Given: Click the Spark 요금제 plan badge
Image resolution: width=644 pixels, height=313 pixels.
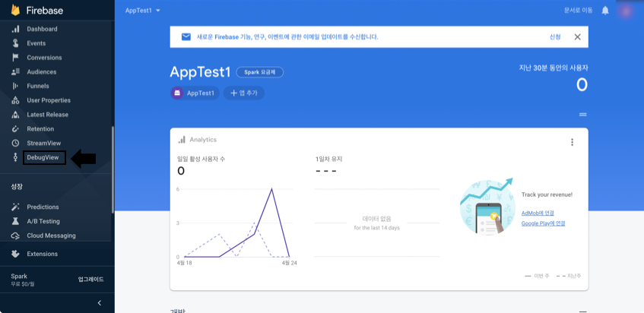Looking at the screenshot, I should (260, 72).
